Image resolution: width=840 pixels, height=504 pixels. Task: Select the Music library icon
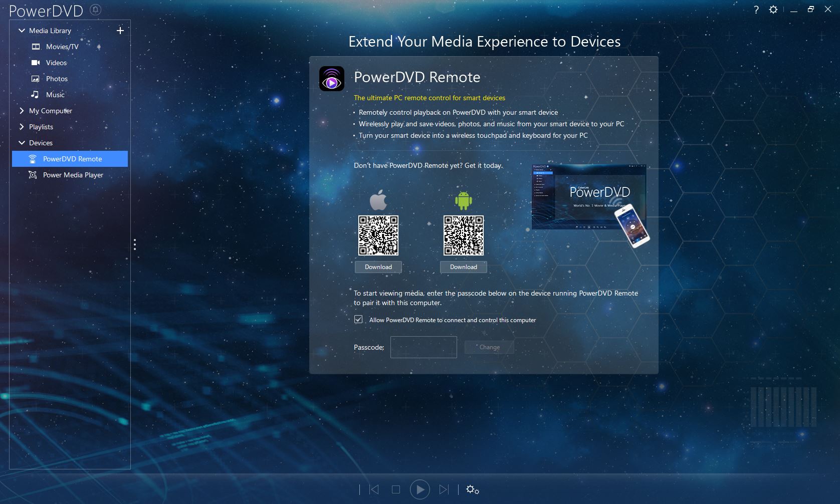coord(35,94)
